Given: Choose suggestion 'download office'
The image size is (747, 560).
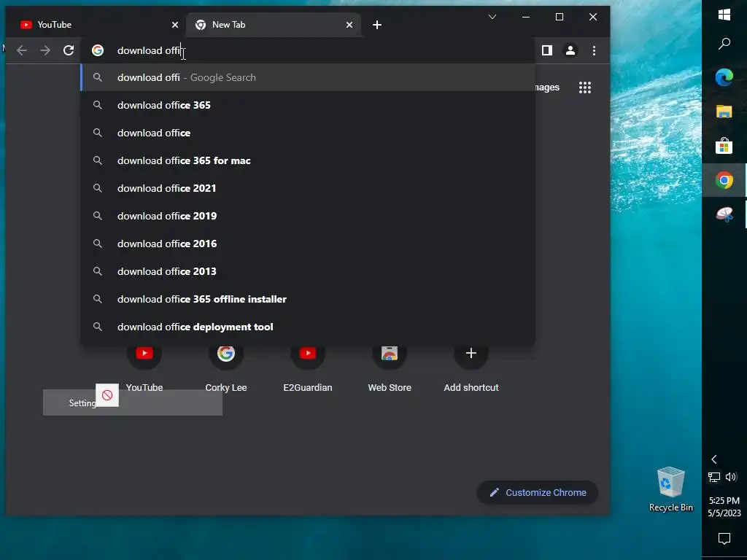Looking at the screenshot, I should pyautogui.click(x=308, y=133).
